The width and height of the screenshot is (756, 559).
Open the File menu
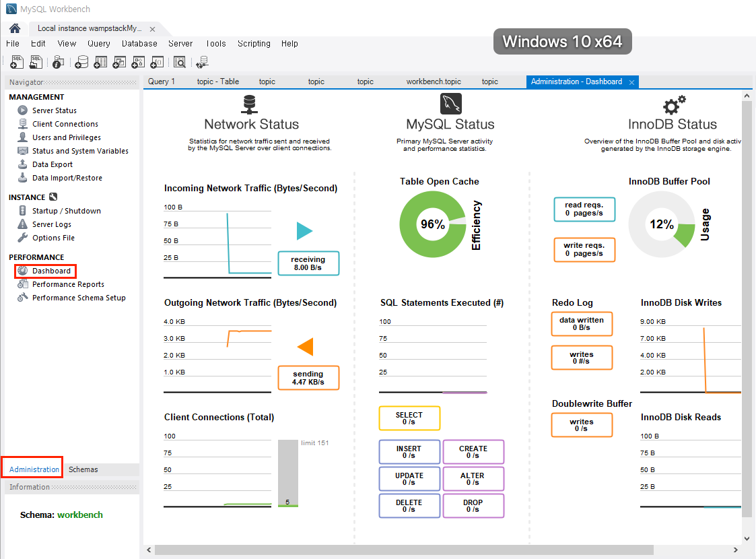[x=13, y=43]
